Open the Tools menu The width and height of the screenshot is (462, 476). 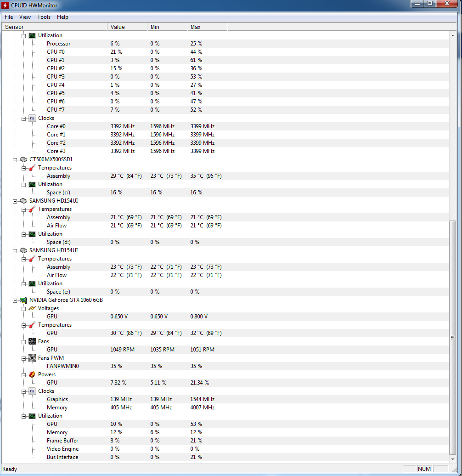44,17
